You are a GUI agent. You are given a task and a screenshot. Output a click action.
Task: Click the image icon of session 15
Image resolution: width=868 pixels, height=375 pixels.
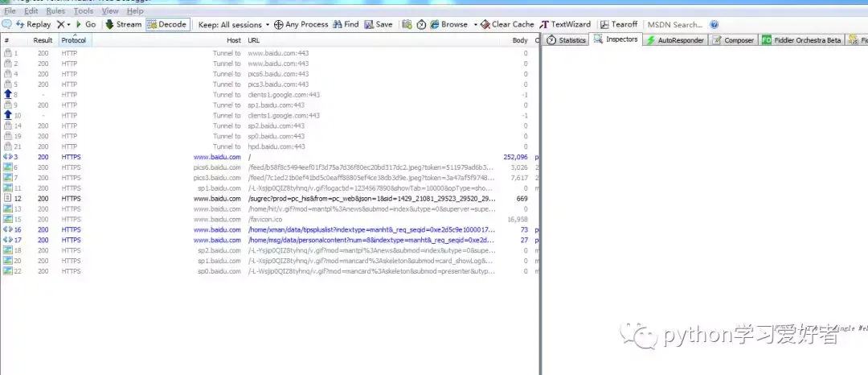8,220
